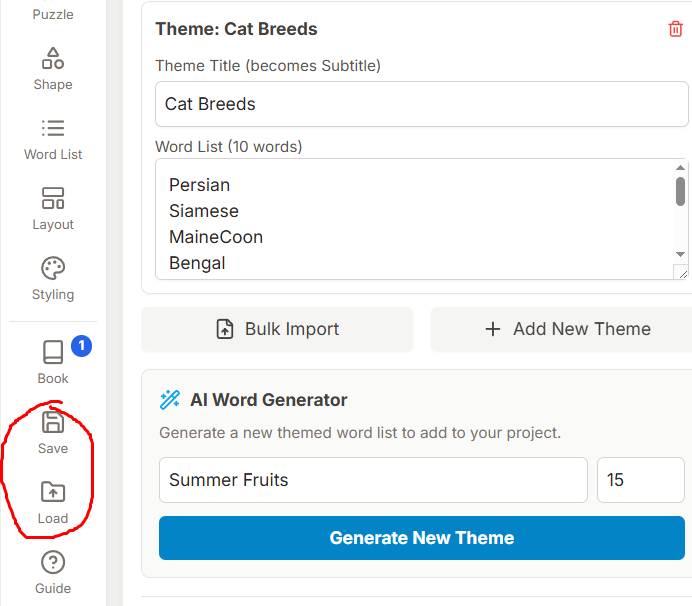Delete the Cat Breeds theme
This screenshot has width=692, height=606.
[676, 29]
